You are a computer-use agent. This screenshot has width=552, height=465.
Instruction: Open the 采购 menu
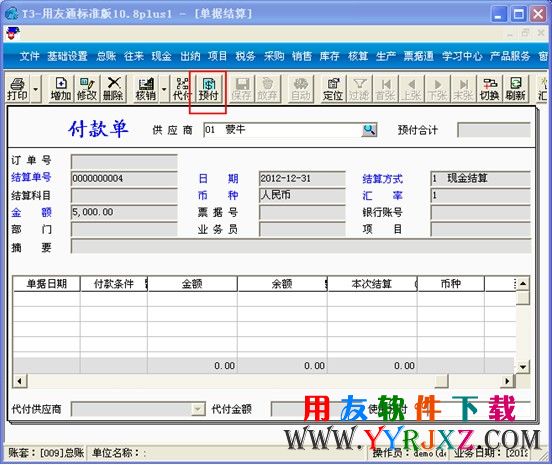pos(274,56)
